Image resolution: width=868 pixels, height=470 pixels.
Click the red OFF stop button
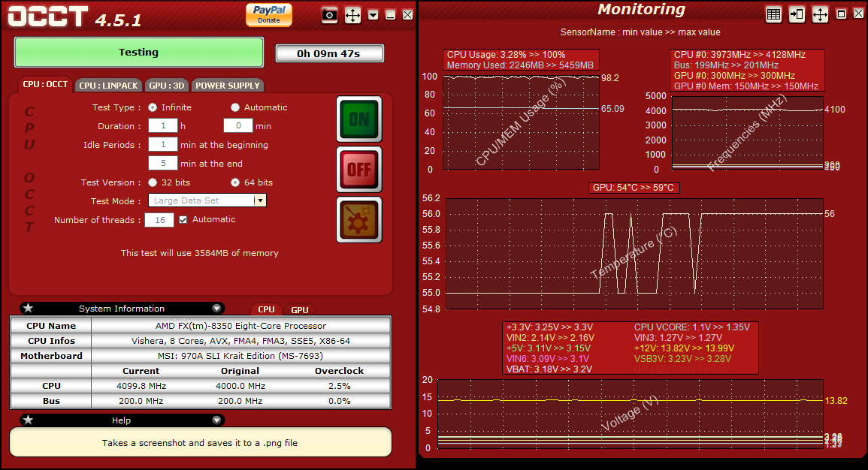coord(359,169)
